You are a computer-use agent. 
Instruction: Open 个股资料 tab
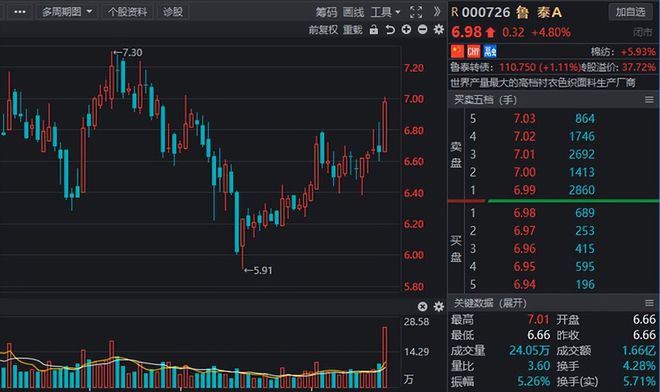point(127,12)
